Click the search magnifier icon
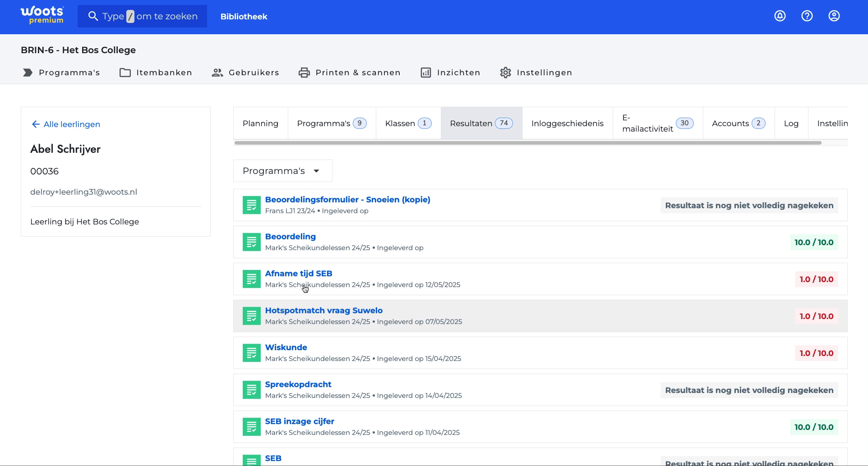The image size is (868, 466). pyautogui.click(x=93, y=16)
